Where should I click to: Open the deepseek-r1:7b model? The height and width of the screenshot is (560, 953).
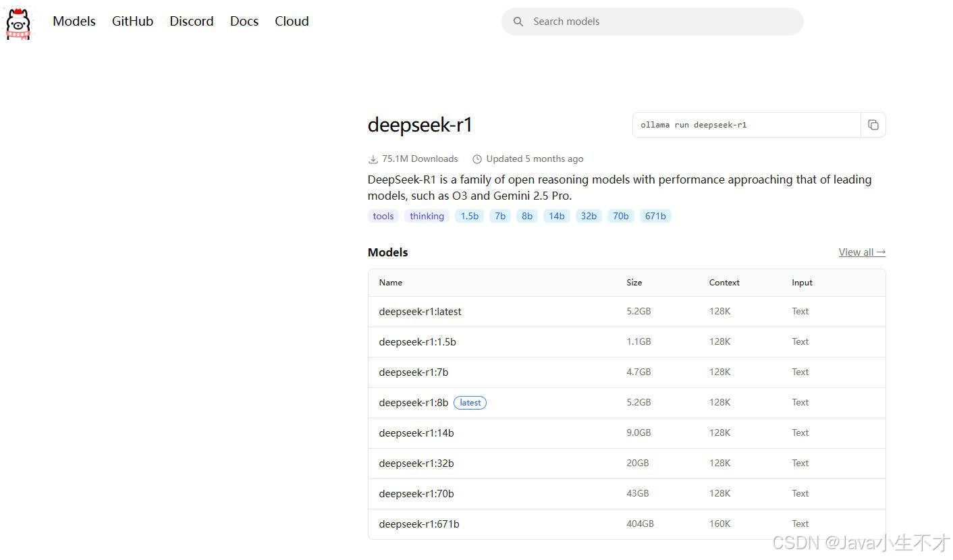click(414, 372)
